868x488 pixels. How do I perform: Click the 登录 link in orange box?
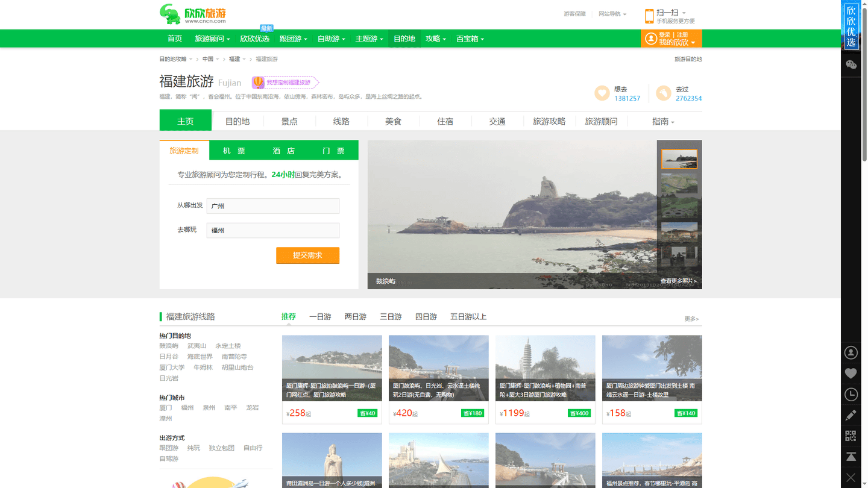coord(665,34)
